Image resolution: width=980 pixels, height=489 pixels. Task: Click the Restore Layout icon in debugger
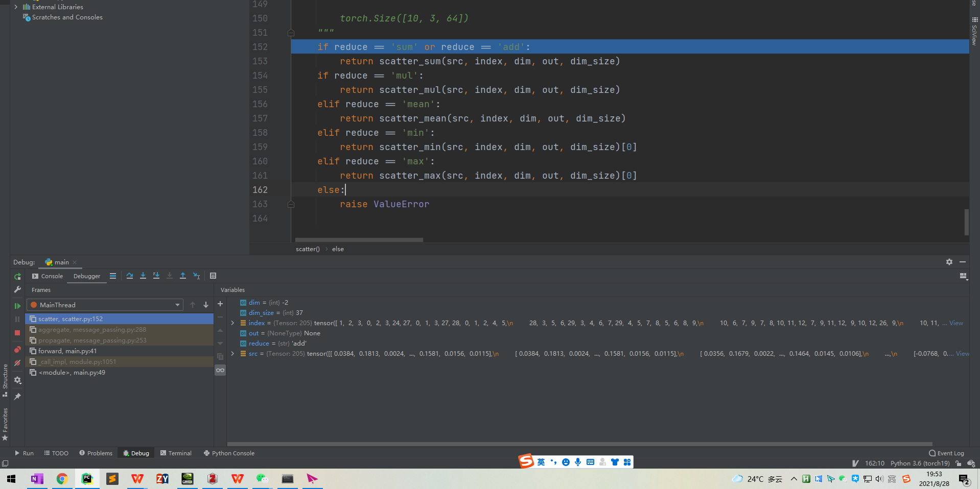963,276
